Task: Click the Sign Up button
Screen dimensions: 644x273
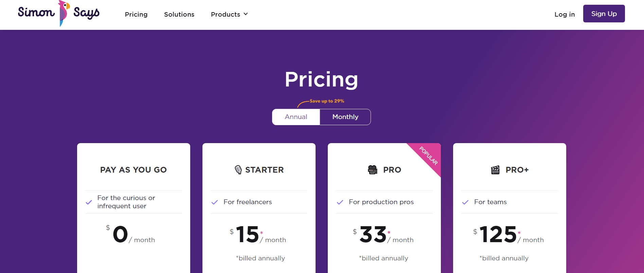Action: click(604, 14)
